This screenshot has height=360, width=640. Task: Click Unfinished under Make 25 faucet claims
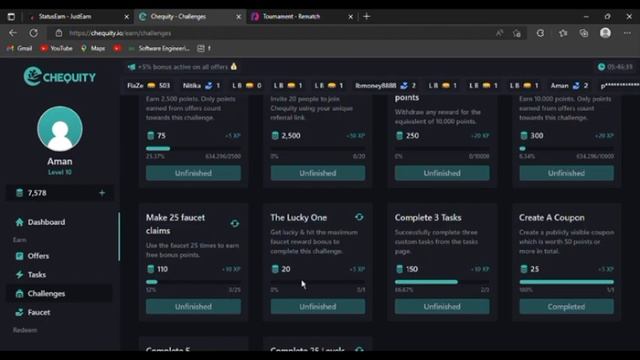point(193,307)
